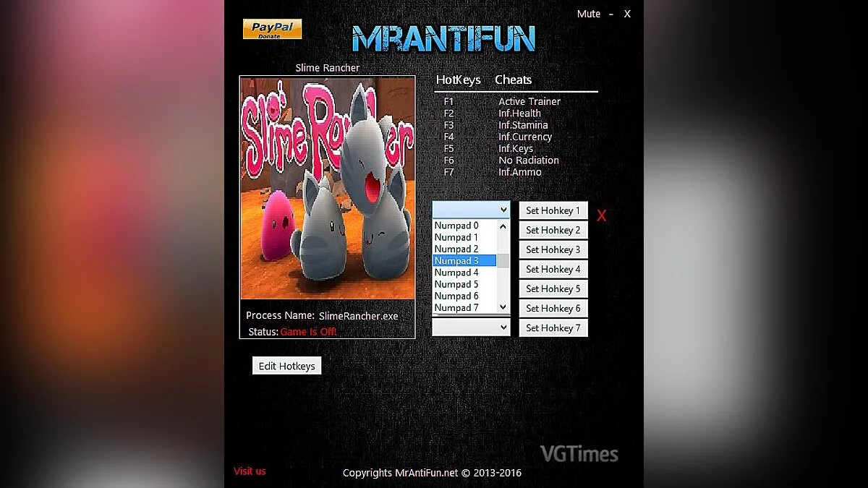Screen dimensions: 868x488
Task: Expand the bottom hotkey combo box
Action: pos(503,328)
